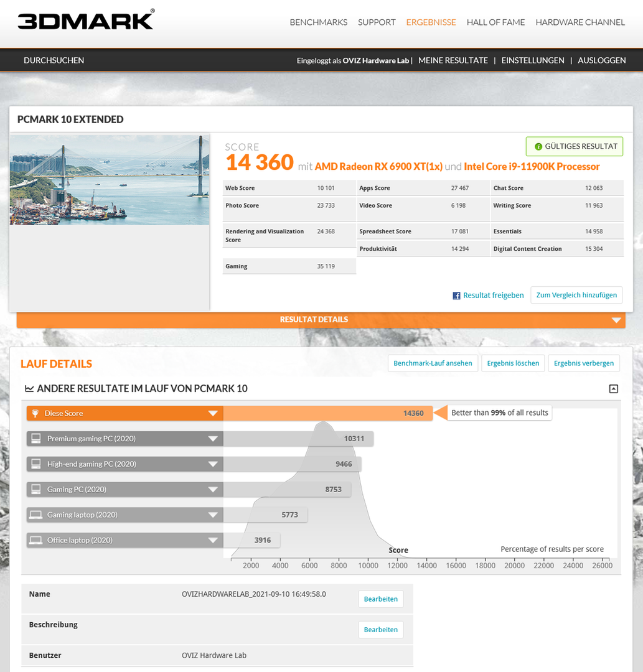
Task: Click the Essentials score row
Action: [557, 231]
